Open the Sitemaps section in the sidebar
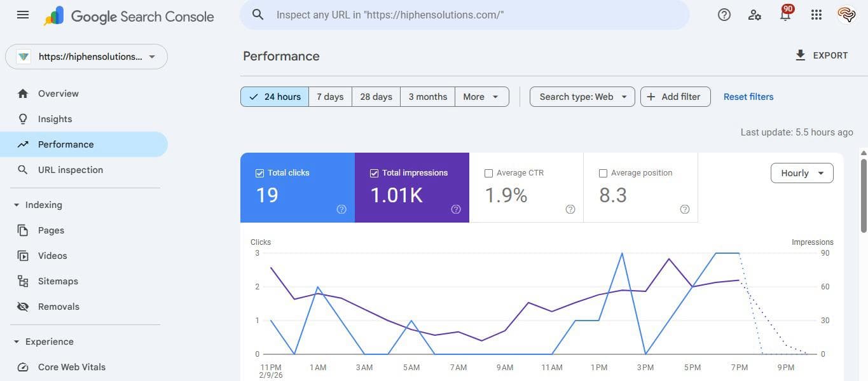Image resolution: width=868 pixels, height=381 pixels. click(x=57, y=281)
